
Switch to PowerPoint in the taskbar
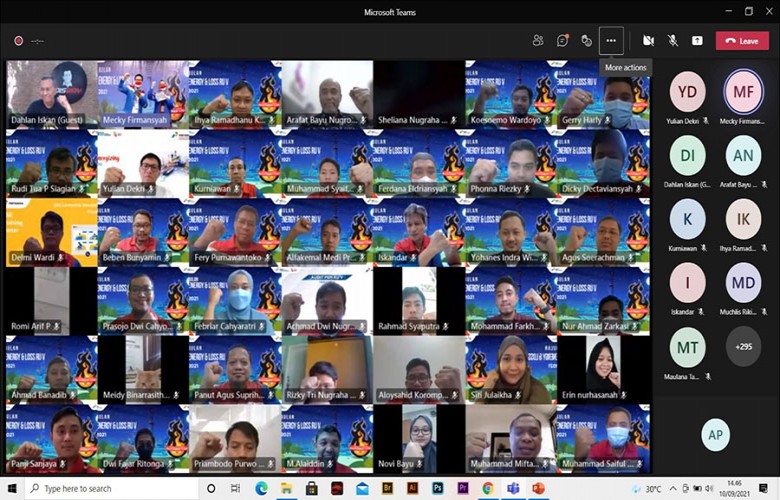538,489
